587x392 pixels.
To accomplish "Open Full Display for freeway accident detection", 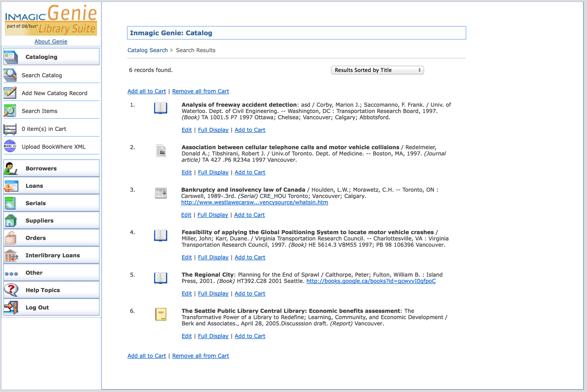I will click(x=213, y=130).
